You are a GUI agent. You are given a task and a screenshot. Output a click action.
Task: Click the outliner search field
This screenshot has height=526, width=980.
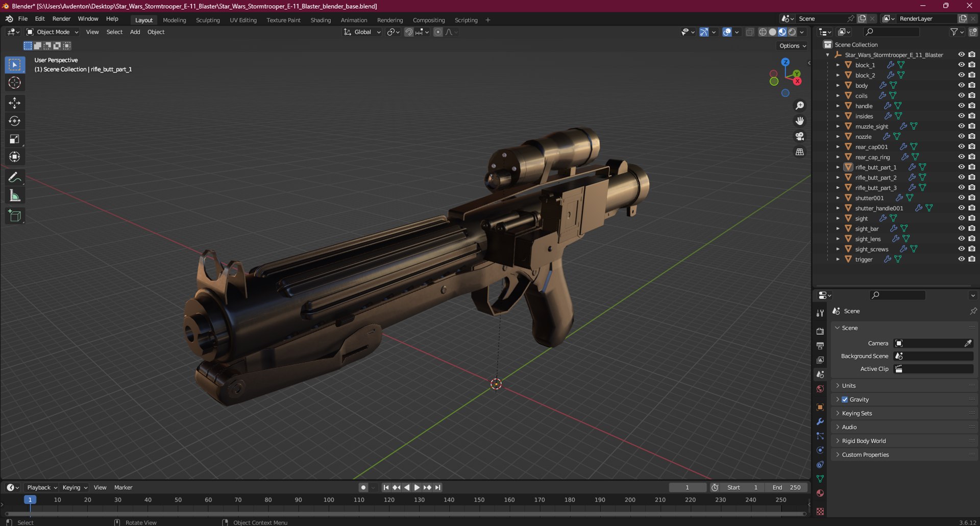coord(891,32)
